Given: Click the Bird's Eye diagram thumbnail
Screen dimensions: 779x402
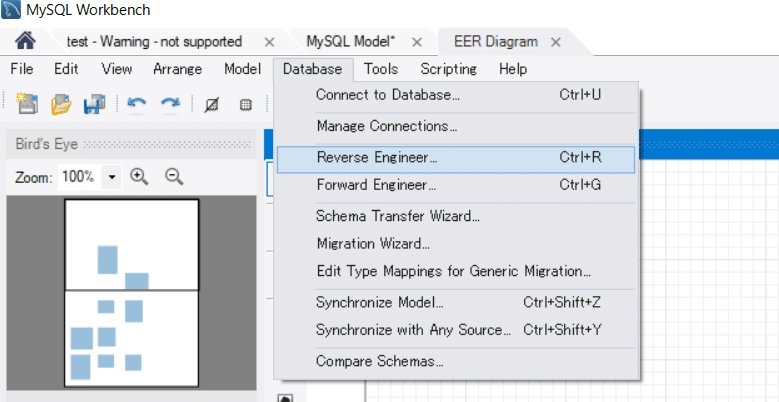Looking at the screenshot, I should [132, 290].
